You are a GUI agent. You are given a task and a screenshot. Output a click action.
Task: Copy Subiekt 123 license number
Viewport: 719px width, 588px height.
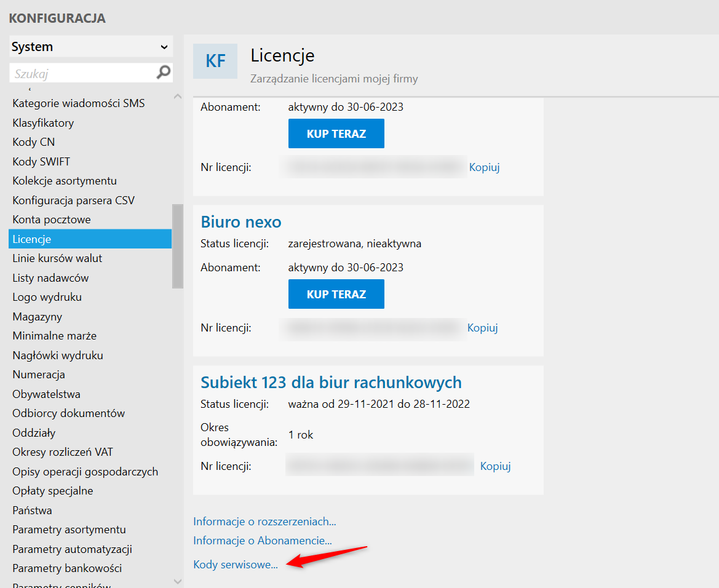point(495,466)
